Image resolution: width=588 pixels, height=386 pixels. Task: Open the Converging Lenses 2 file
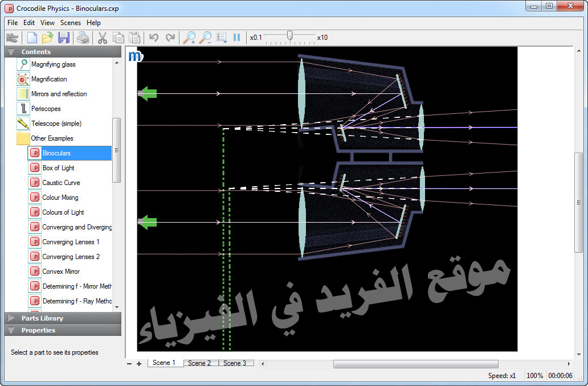coord(71,257)
